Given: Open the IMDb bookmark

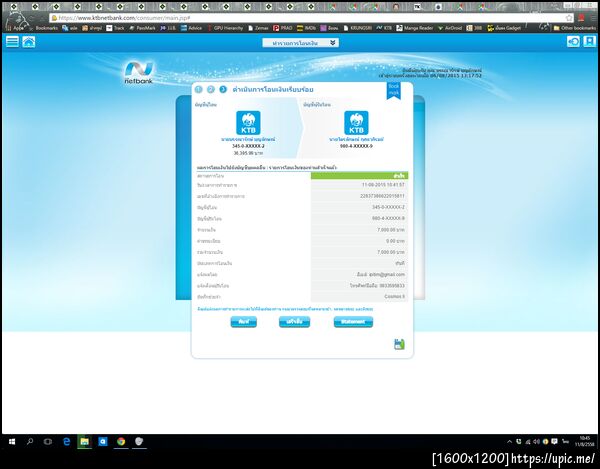Looking at the screenshot, I should pyautogui.click(x=307, y=28).
